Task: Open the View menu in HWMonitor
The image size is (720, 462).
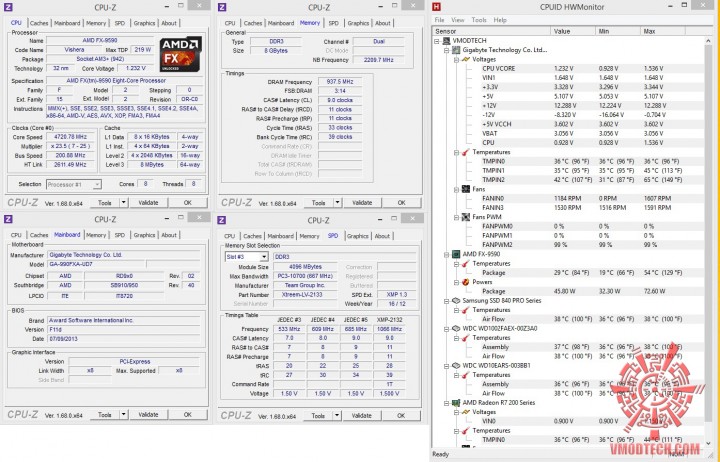Action: click(x=458, y=20)
